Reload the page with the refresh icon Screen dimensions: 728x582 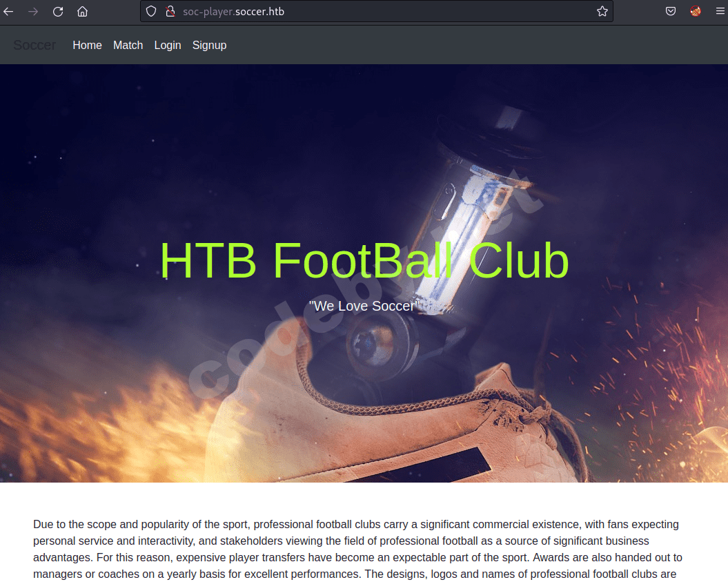58,11
